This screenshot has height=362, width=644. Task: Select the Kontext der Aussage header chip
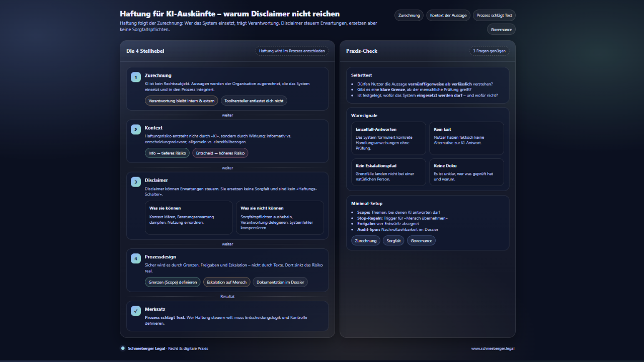tap(448, 16)
